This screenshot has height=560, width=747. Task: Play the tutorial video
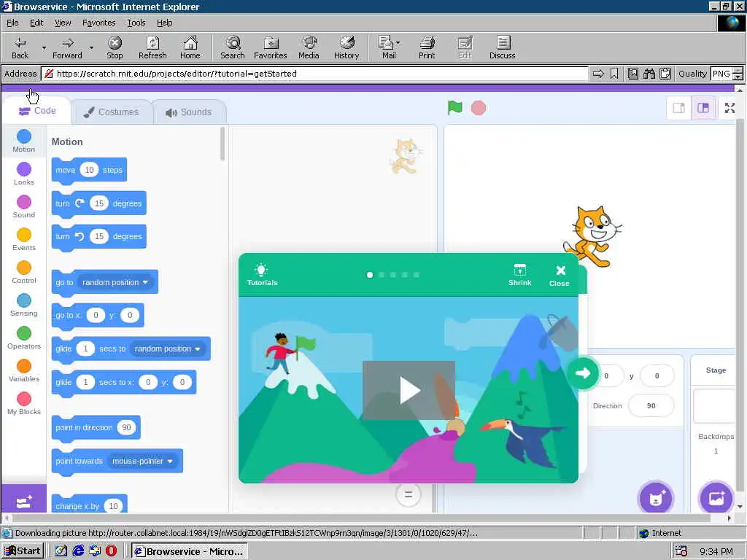click(409, 391)
